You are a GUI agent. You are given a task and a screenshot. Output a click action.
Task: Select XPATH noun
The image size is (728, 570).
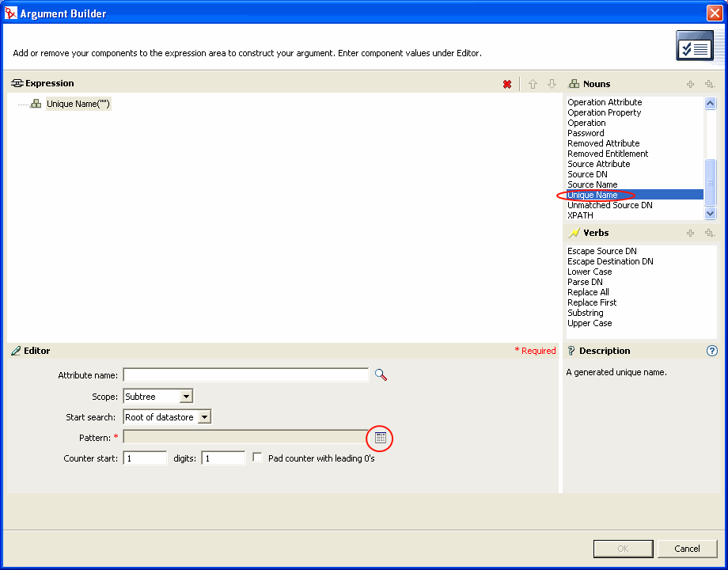coord(580,215)
